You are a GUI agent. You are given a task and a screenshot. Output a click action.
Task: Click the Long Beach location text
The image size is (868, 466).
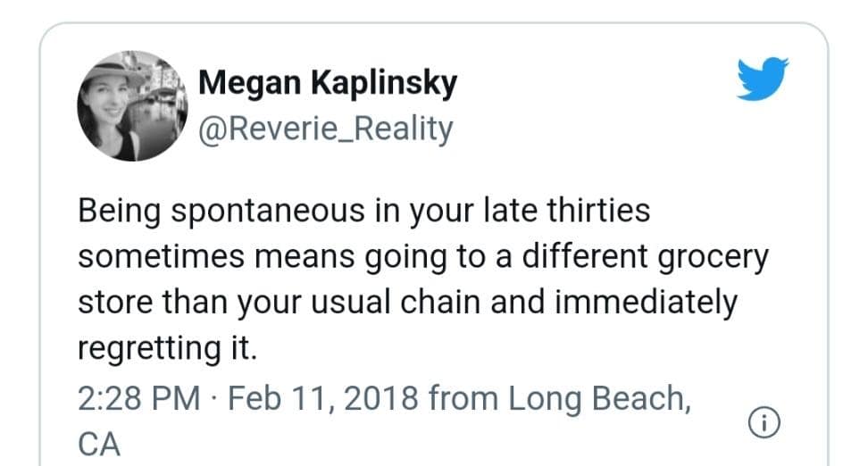pos(599,398)
